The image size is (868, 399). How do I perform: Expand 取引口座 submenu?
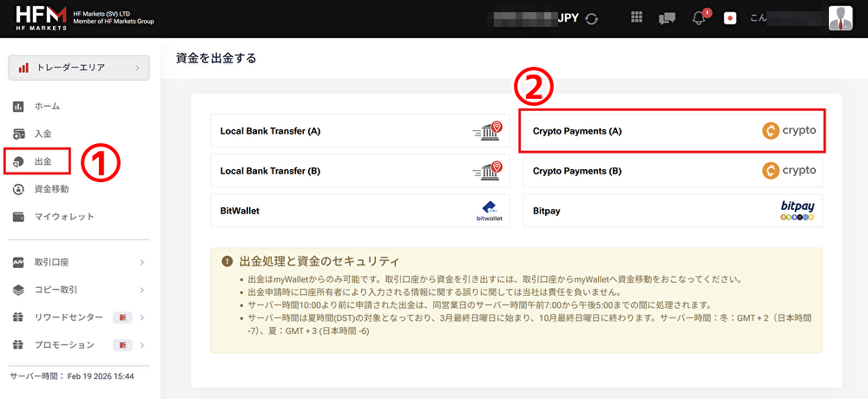pyautogui.click(x=78, y=262)
